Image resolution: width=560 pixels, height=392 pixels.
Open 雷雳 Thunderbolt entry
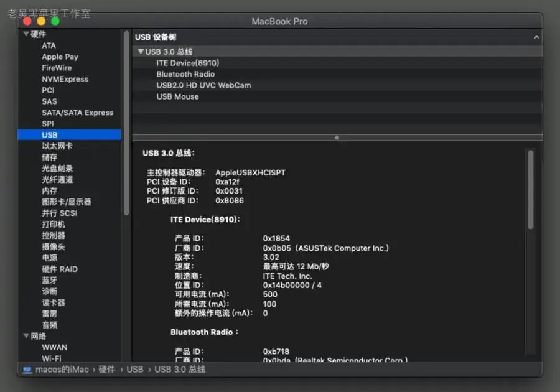[x=49, y=314]
